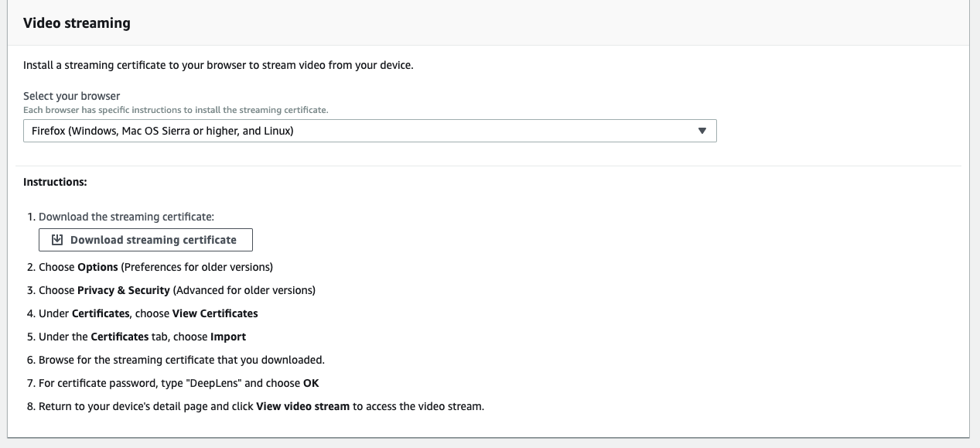
Task: Click the download arrow icon in the certificate button
Action: coord(56,240)
